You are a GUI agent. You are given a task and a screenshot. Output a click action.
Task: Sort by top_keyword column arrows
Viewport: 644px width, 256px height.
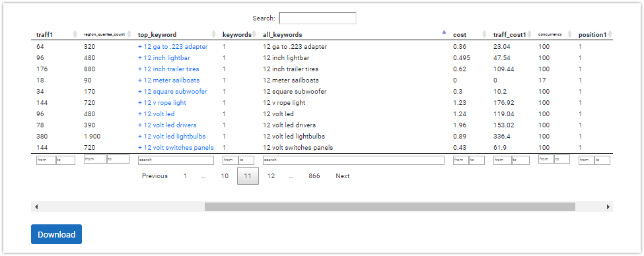tap(213, 34)
